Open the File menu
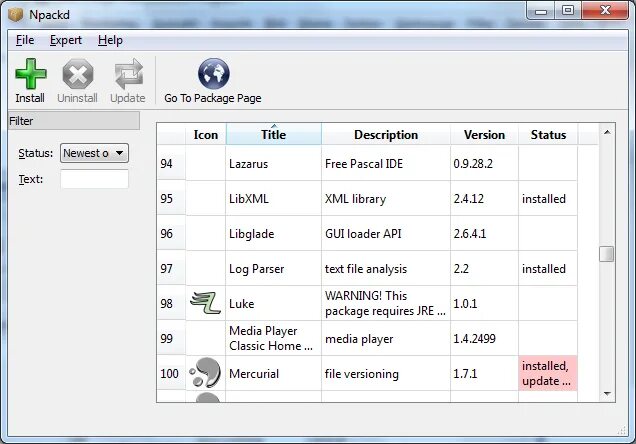The height and width of the screenshot is (444, 636). pos(25,40)
